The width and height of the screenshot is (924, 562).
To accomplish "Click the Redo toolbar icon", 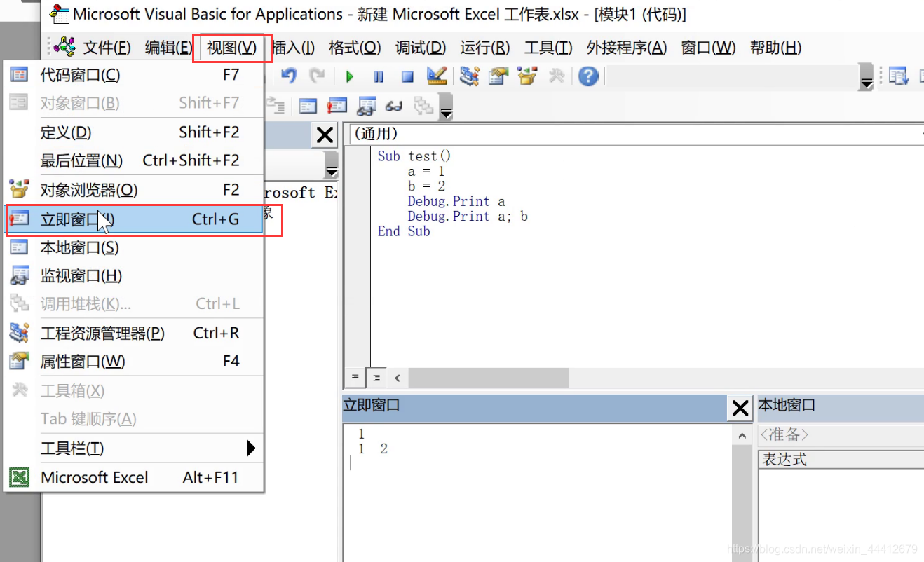I will click(x=317, y=76).
